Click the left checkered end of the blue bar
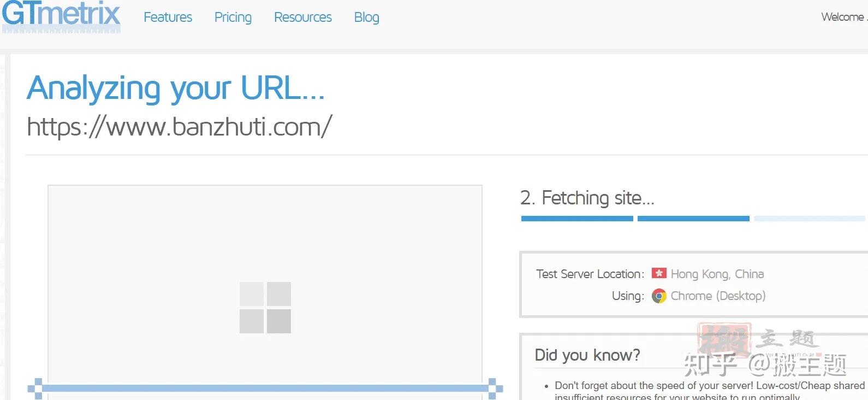This screenshot has width=868, height=400. (35, 389)
